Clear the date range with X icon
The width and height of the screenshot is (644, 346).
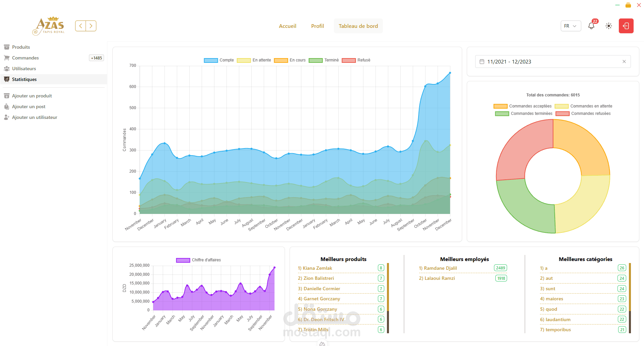[x=624, y=61]
